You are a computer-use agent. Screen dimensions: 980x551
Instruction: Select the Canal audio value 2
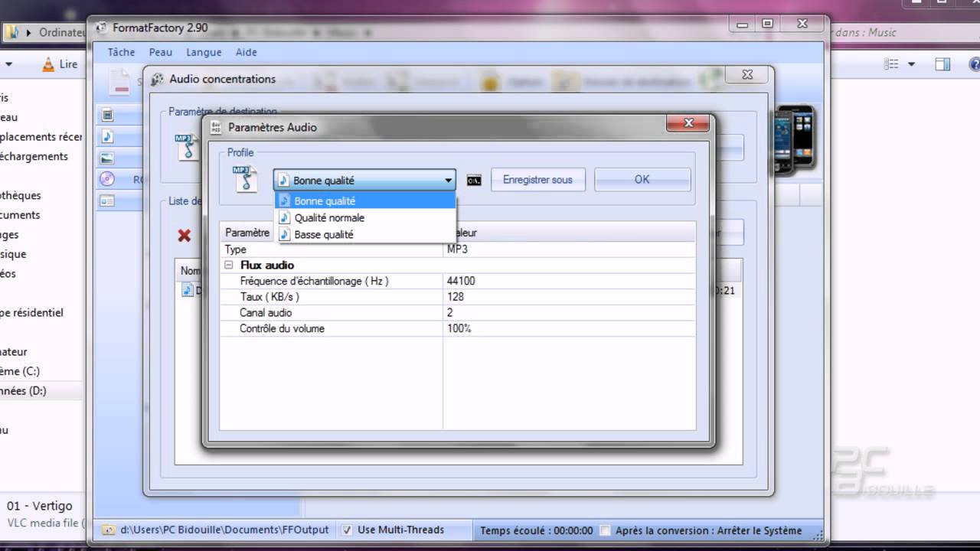coord(569,312)
